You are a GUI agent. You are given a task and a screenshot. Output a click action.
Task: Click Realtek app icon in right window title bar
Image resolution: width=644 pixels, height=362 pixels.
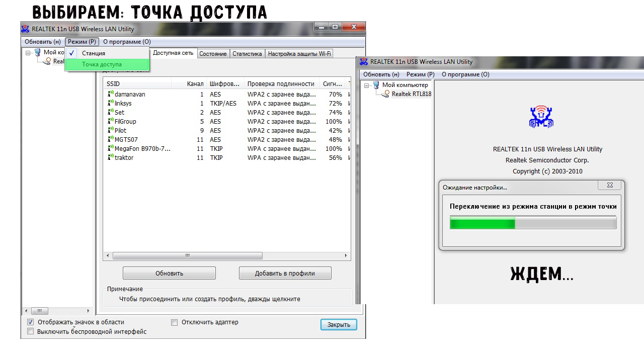tap(364, 62)
